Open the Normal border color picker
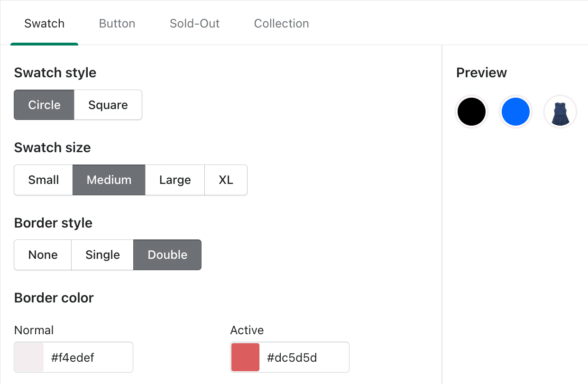This screenshot has height=384, width=588. pos(28,357)
